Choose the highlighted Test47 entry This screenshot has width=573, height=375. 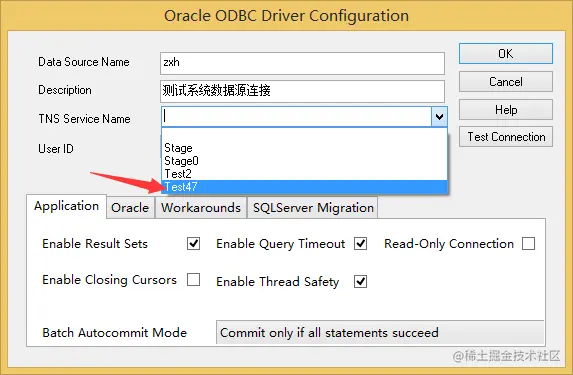pyautogui.click(x=304, y=187)
